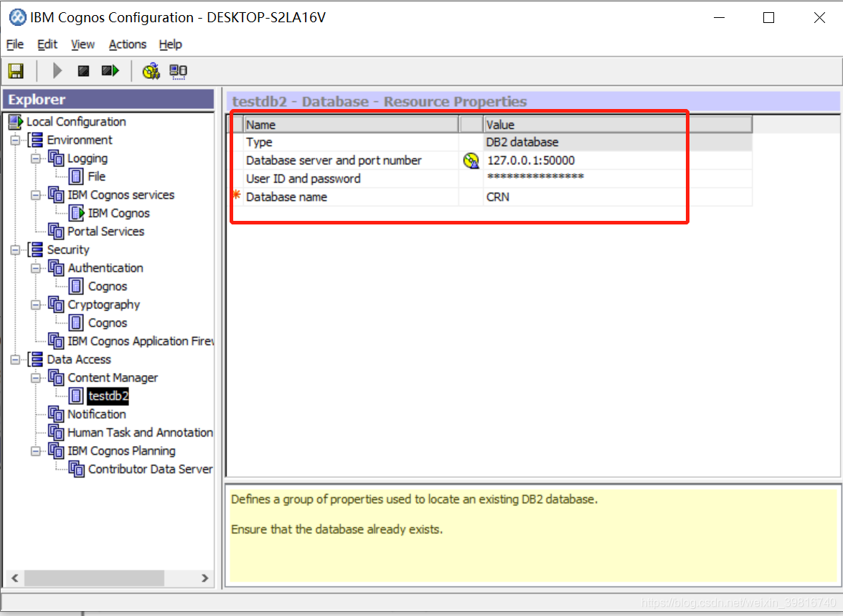Collapse the Authentication tree node
The image size is (843, 616).
35,269
